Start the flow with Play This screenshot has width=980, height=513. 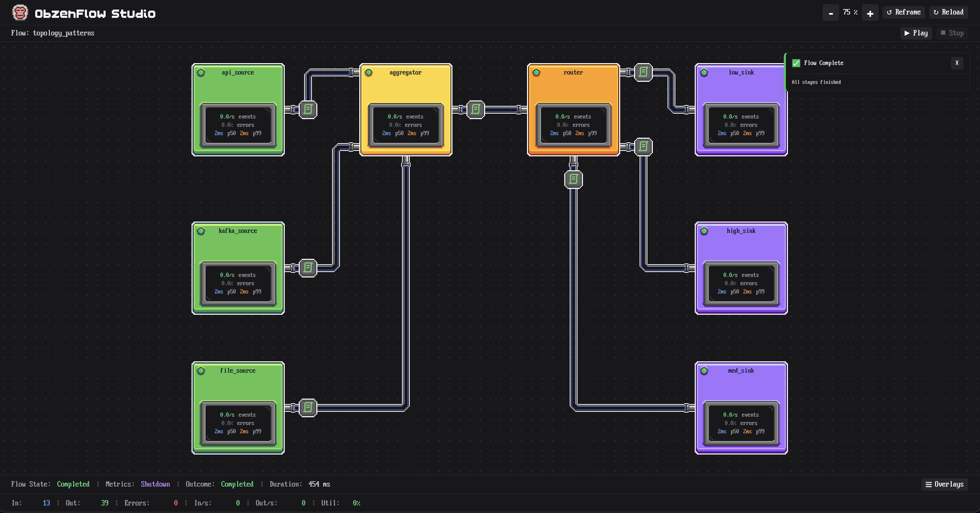[x=916, y=33]
